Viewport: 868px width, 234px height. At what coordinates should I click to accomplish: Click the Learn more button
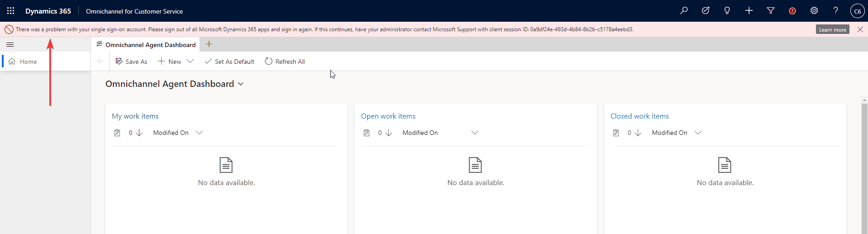point(832,29)
